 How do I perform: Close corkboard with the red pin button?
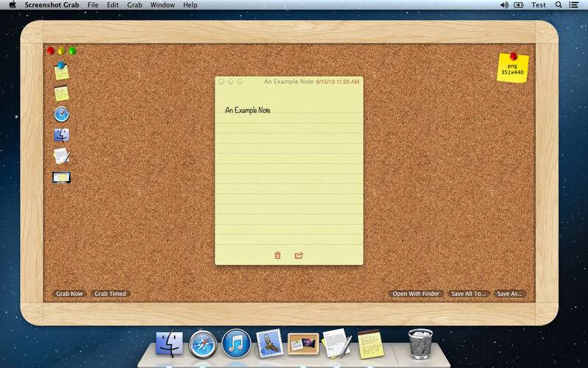[x=51, y=51]
